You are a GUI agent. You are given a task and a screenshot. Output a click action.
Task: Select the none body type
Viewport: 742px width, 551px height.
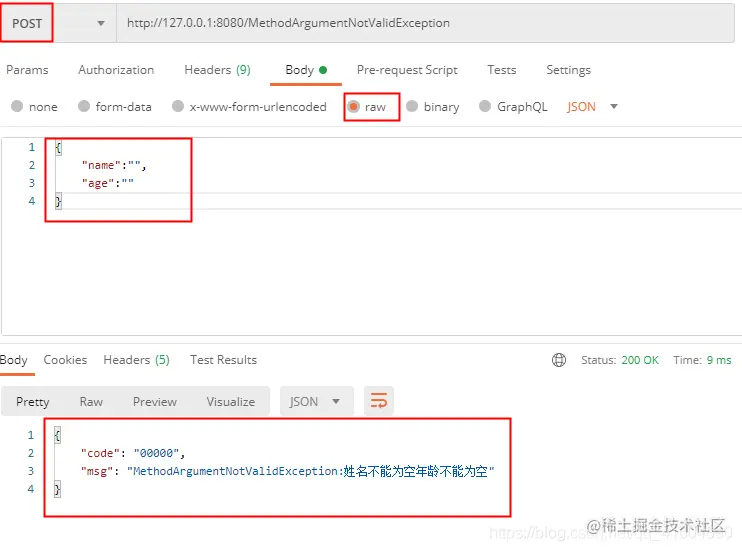34,107
